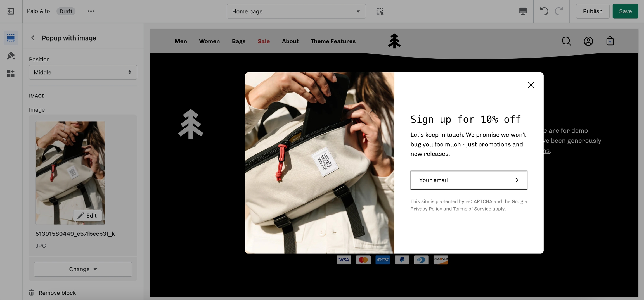Follow the Privacy Policy link

426,209
